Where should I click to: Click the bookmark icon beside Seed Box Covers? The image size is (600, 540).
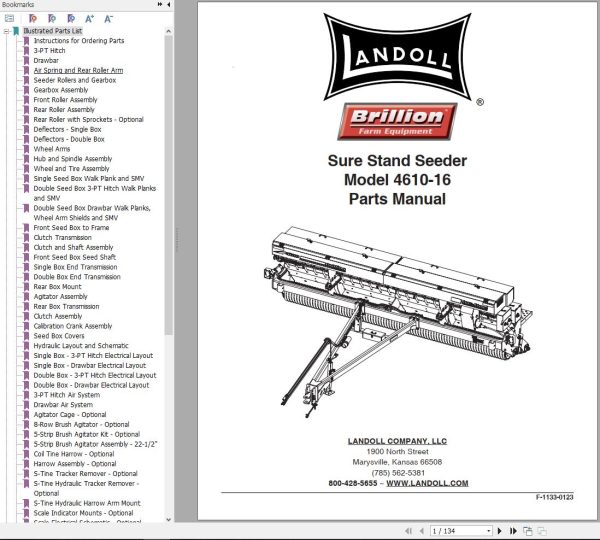click(26, 336)
